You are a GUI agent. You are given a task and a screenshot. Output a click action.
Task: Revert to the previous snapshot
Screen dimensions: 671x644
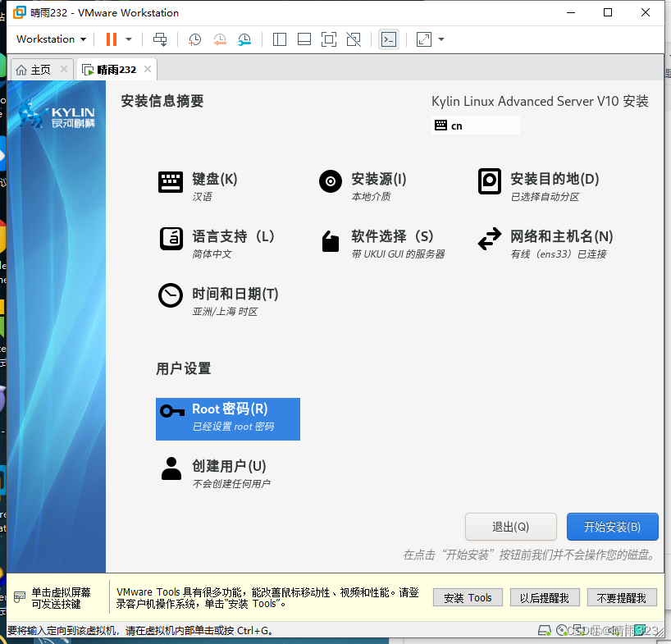[x=220, y=39]
